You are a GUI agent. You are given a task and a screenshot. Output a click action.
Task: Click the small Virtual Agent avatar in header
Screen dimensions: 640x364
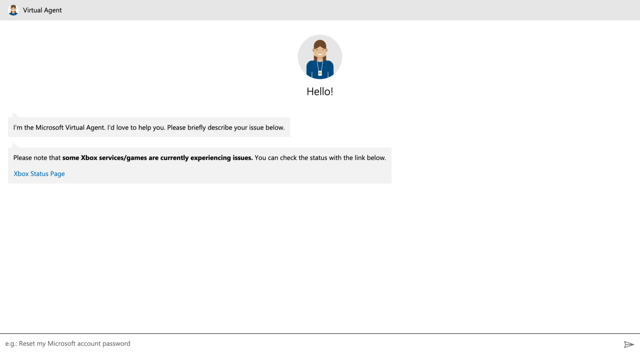coord(13,10)
